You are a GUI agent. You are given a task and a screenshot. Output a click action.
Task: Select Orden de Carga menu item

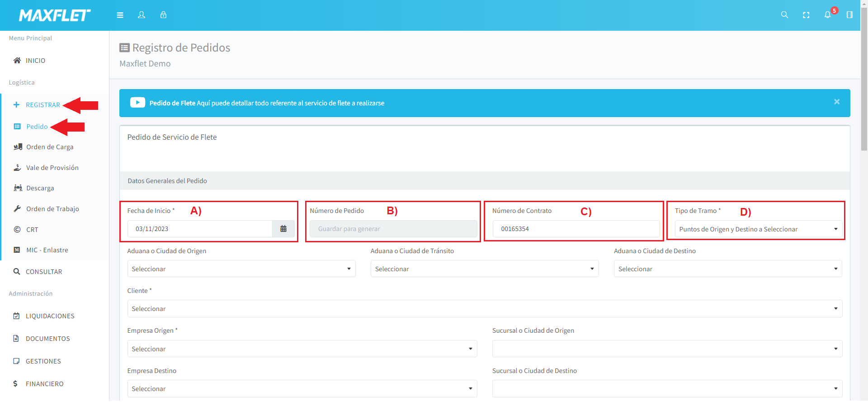(x=50, y=147)
